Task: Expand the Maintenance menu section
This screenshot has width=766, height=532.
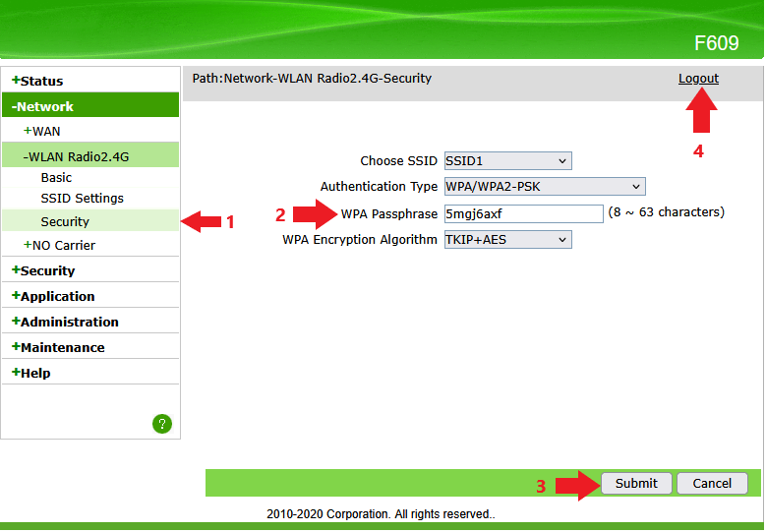Action: (x=58, y=347)
